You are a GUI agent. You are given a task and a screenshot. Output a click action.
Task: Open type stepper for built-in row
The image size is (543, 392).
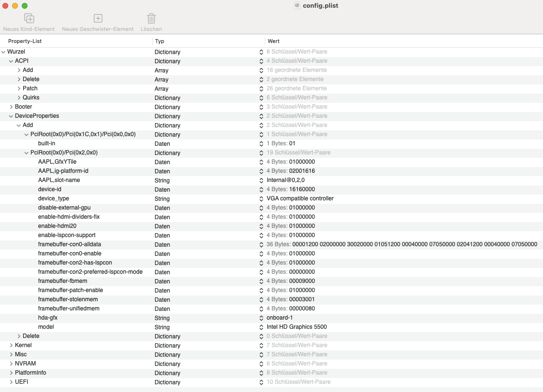coord(261,143)
